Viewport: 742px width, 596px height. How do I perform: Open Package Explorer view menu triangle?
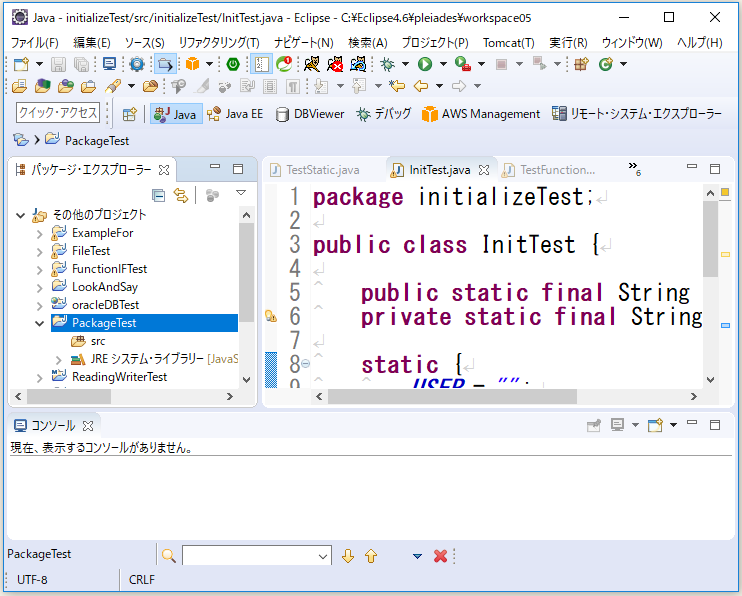[241, 193]
